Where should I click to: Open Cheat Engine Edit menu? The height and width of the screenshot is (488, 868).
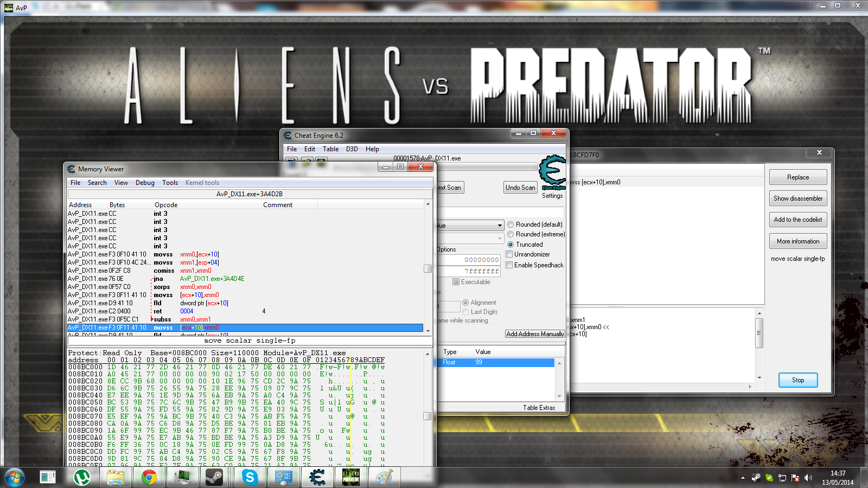pyautogui.click(x=310, y=149)
